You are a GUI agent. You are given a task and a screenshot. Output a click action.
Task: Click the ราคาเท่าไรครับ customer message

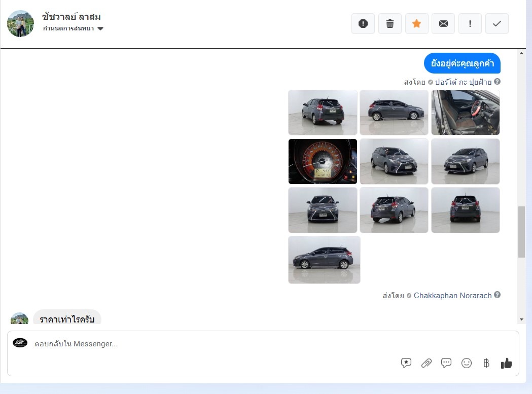tap(67, 317)
